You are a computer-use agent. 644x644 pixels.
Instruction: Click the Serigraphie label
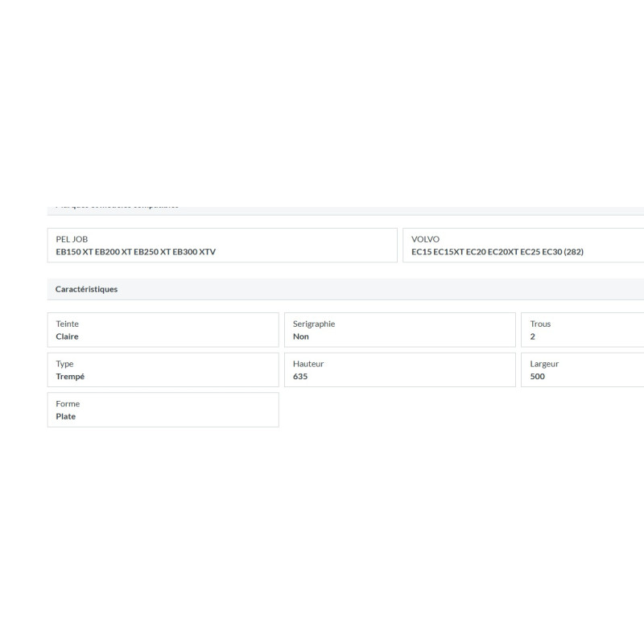click(314, 324)
